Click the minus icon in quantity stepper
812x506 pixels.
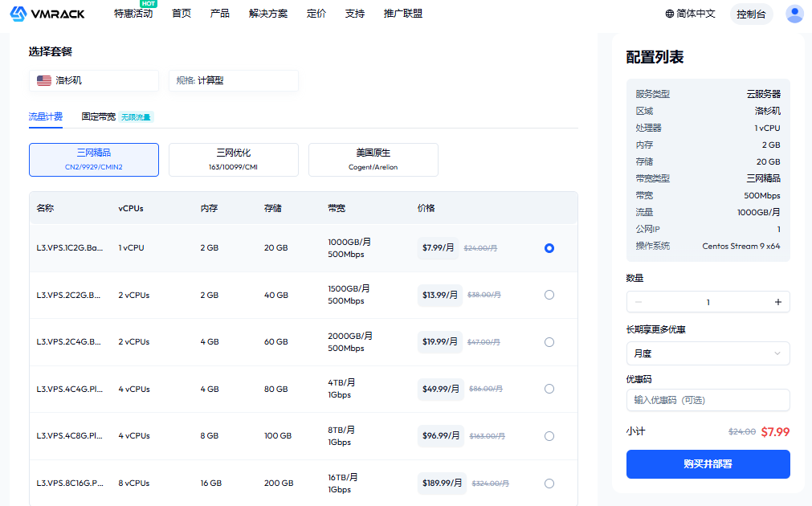pos(639,301)
